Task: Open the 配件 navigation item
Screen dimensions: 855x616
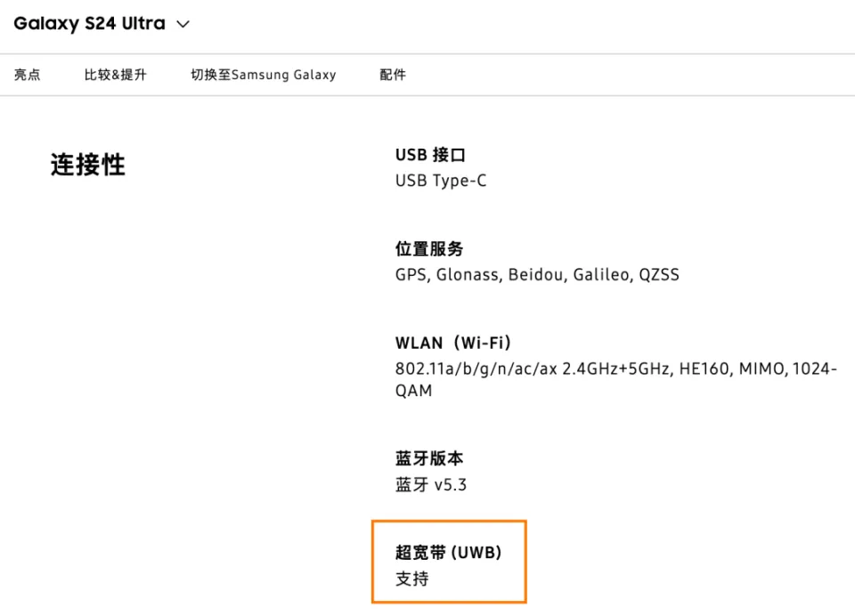Action: pyautogui.click(x=393, y=75)
